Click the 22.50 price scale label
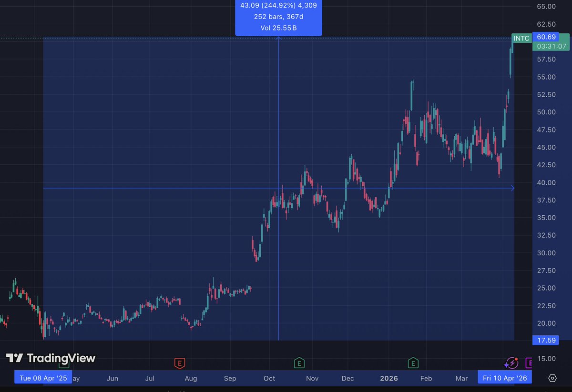 click(x=546, y=306)
